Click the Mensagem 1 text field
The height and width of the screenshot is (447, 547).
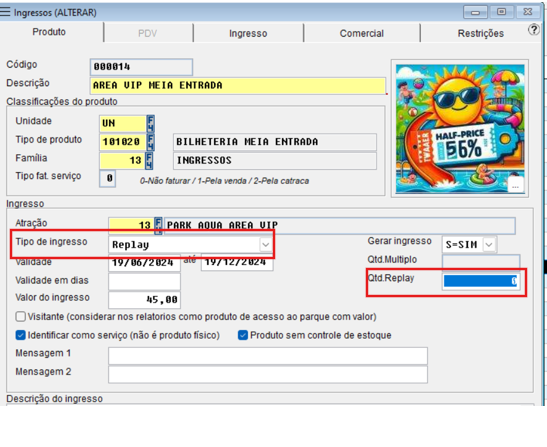(268, 356)
